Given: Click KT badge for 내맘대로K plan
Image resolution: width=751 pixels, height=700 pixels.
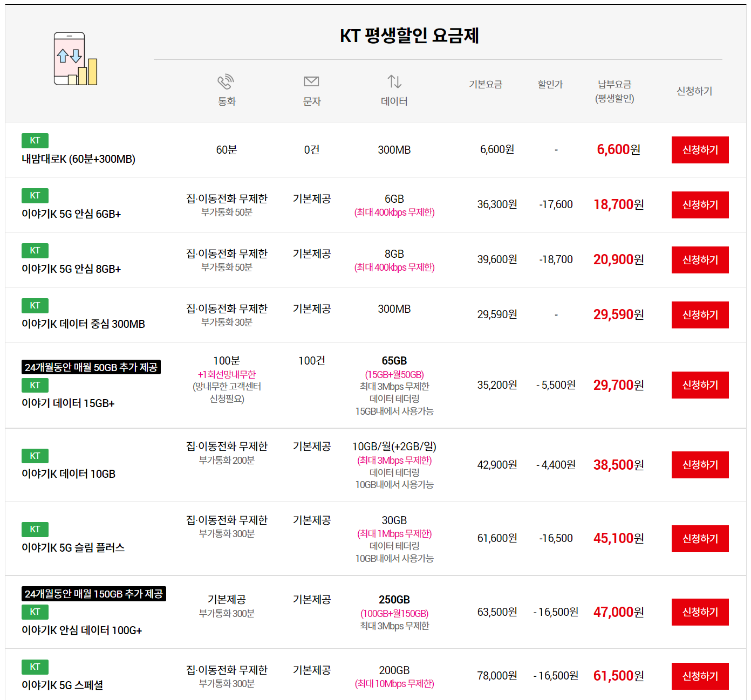Looking at the screenshot, I should tap(35, 141).
